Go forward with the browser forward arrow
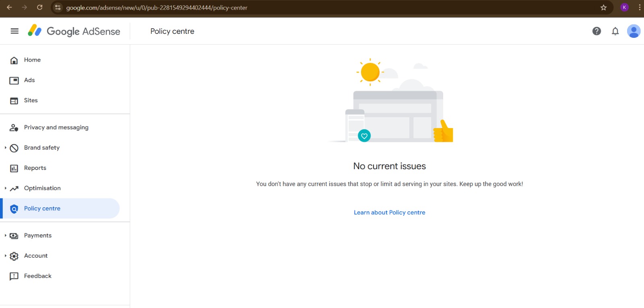Image resolution: width=644 pixels, height=308 pixels. (25, 7)
